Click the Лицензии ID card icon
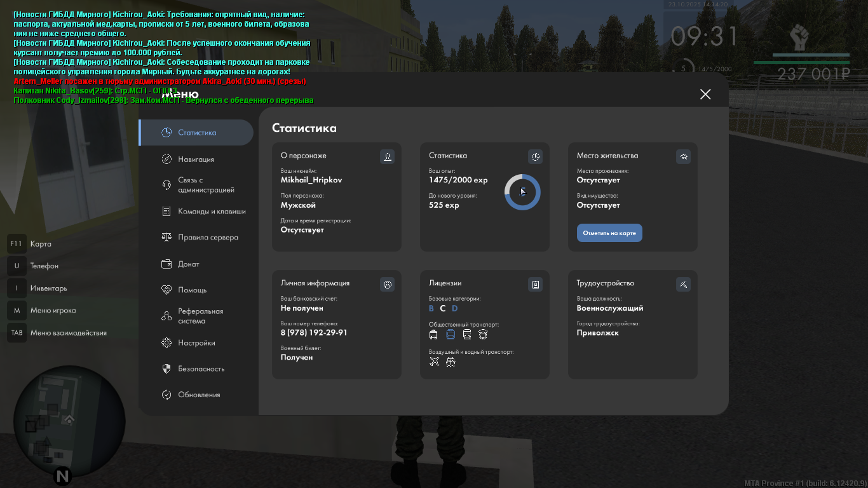The height and width of the screenshot is (488, 868). (535, 284)
